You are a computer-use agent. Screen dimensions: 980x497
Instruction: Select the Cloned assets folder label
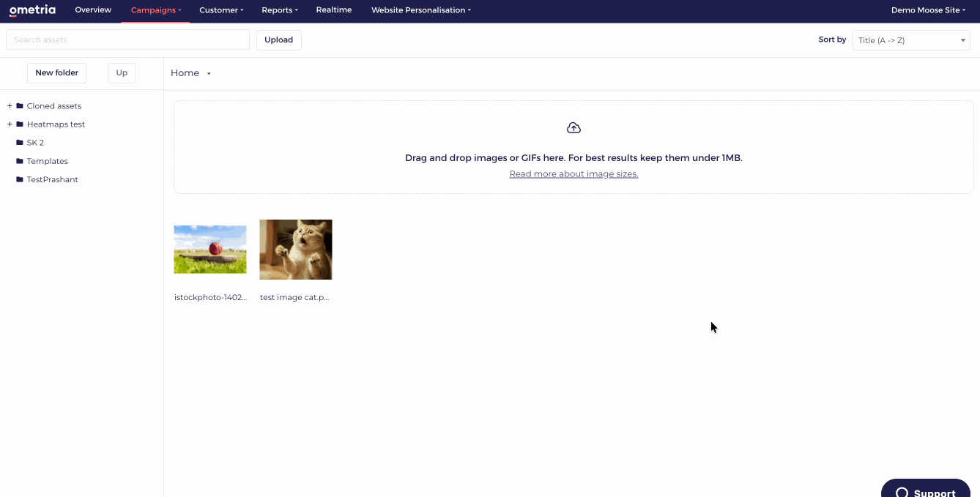pos(54,106)
